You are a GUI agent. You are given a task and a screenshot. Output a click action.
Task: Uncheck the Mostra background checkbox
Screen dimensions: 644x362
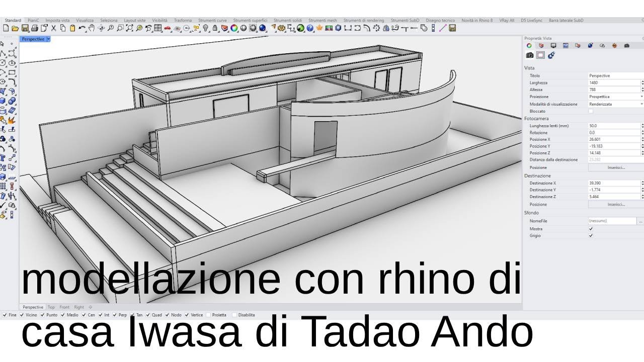pos(591,229)
